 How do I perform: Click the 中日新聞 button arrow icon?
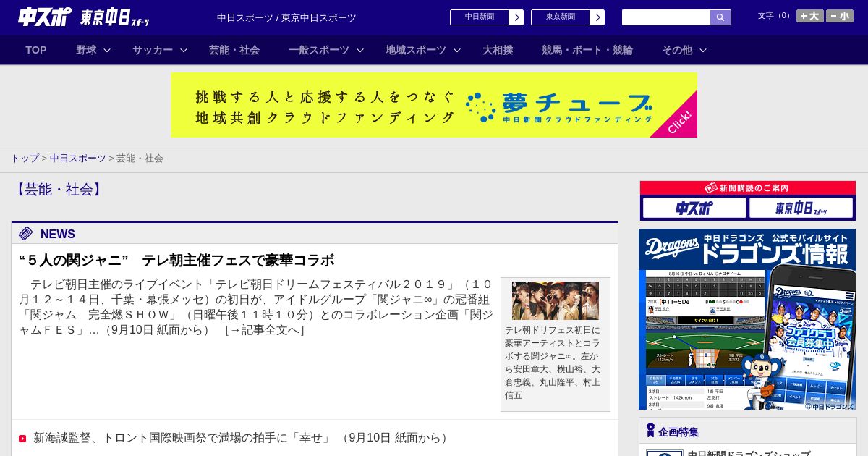pyautogui.click(x=516, y=17)
